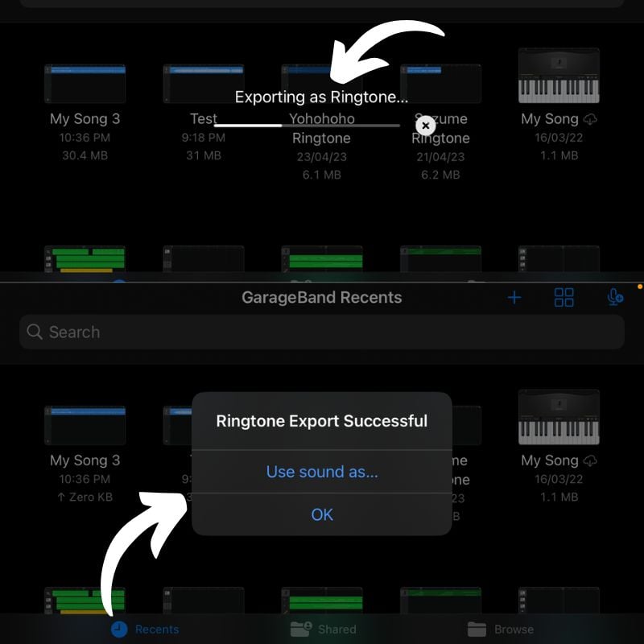Click the Exporting as Ringtone progress bar
The height and width of the screenshot is (644, 644).
tap(307, 126)
